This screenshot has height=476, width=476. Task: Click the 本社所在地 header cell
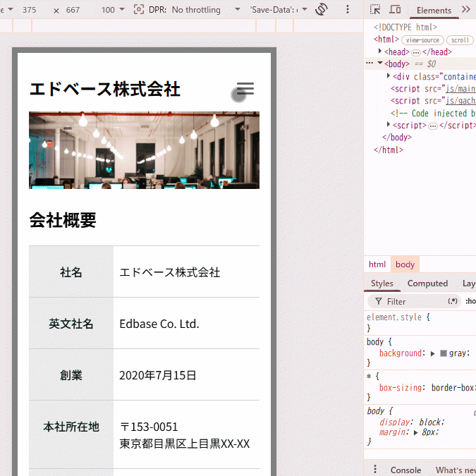pos(71,434)
